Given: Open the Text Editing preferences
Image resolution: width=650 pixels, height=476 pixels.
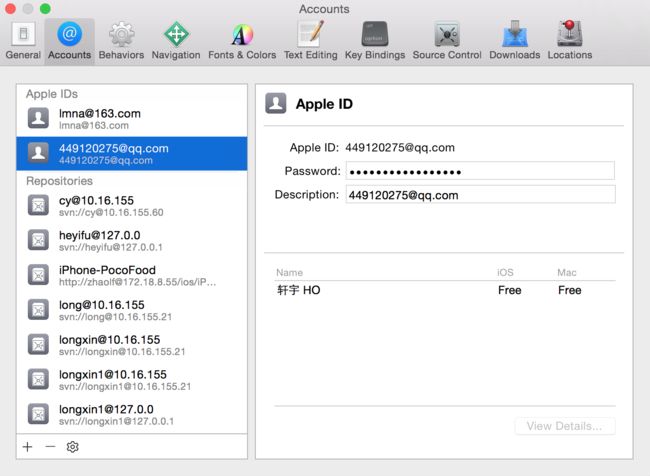Looking at the screenshot, I should coord(310,41).
